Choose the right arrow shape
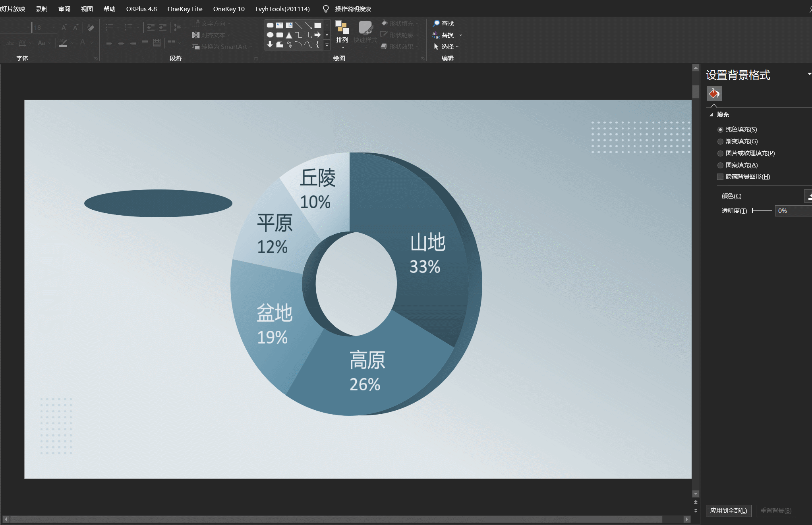Viewport: 812px width, 525px height. click(x=317, y=35)
